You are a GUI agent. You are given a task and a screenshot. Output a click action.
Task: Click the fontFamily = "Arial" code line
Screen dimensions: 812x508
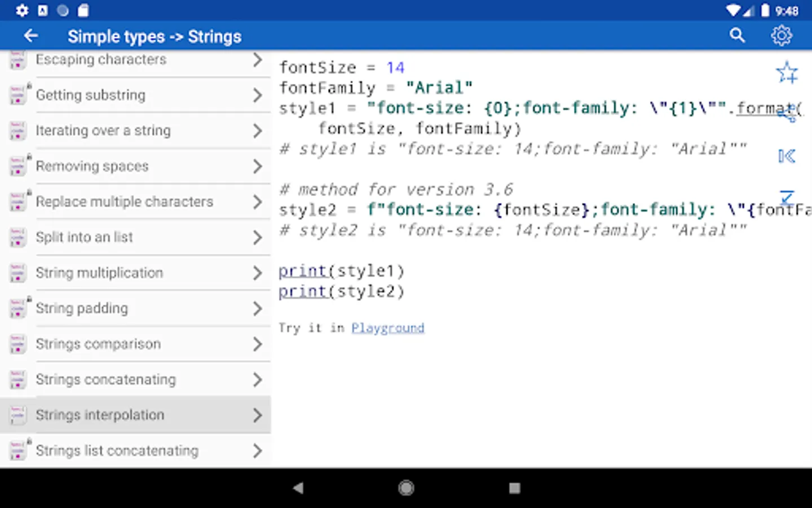[x=376, y=87]
